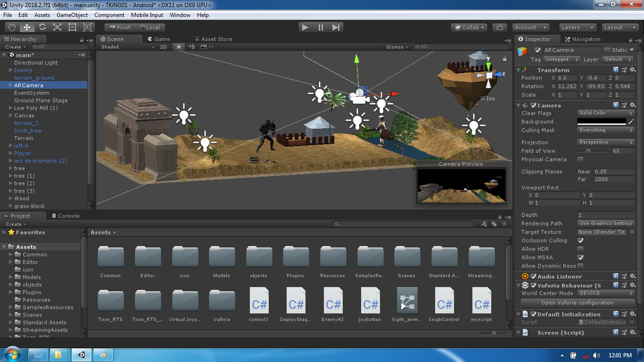Click the Step frame button

coord(336,27)
